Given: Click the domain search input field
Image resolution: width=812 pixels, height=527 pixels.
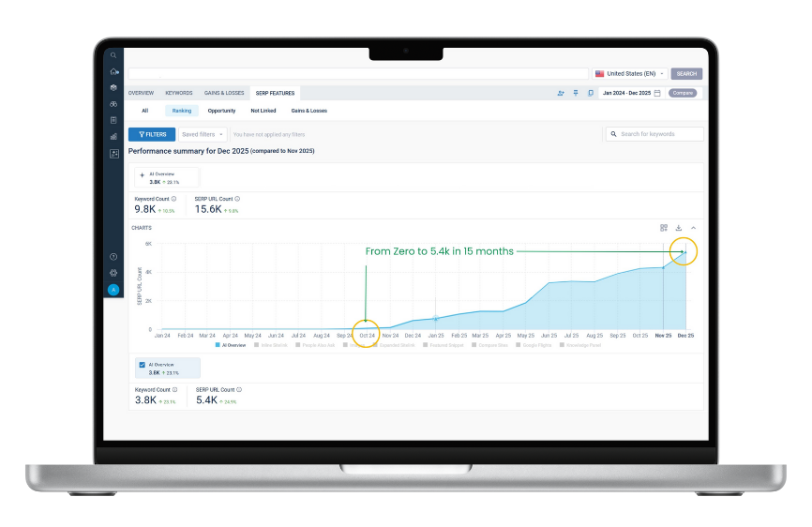Looking at the screenshot, I should [358, 73].
